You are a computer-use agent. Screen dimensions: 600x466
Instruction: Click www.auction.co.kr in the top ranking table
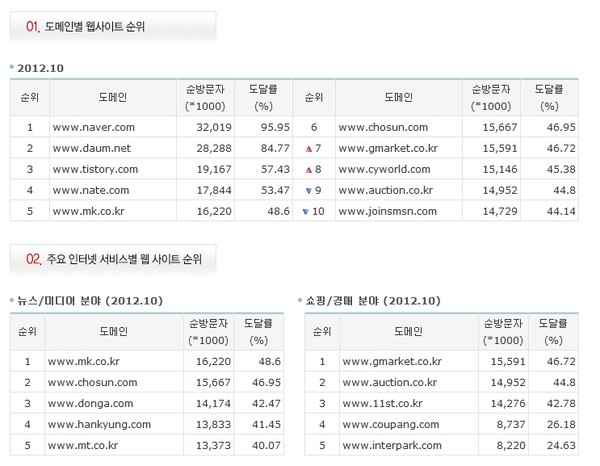coord(386,190)
